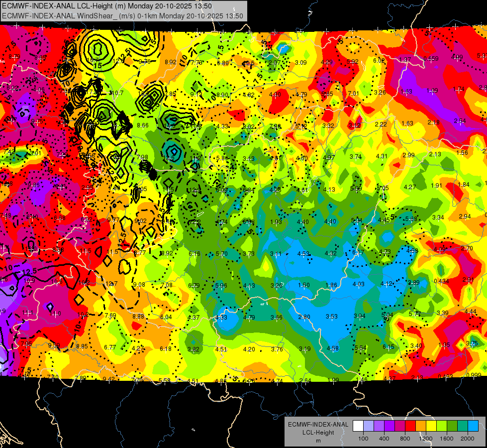Select the light purple legend swatch
487x448 pixels.
[x=379, y=426]
